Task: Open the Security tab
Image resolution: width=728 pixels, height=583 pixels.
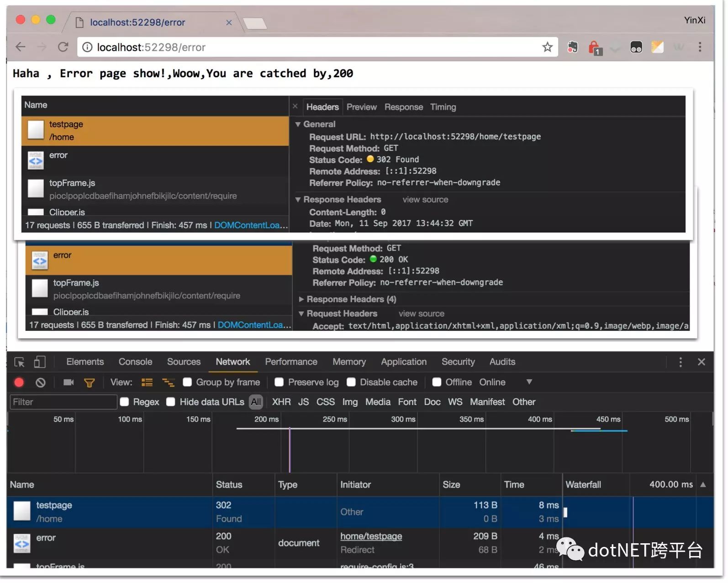Action: click(x=458, y=362)
